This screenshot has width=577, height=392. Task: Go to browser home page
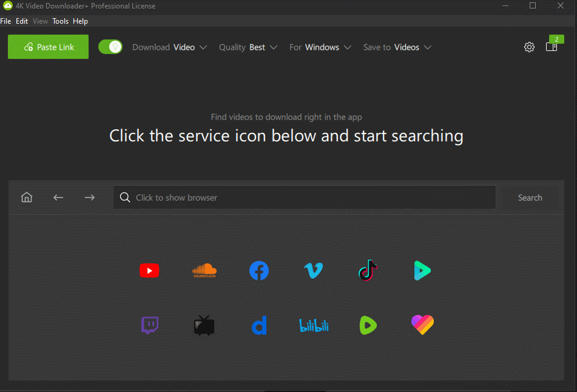click(27, 197)
